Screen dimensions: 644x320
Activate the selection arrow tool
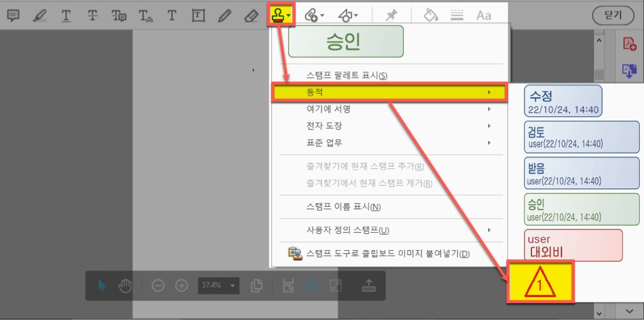(x=101, y=285)
